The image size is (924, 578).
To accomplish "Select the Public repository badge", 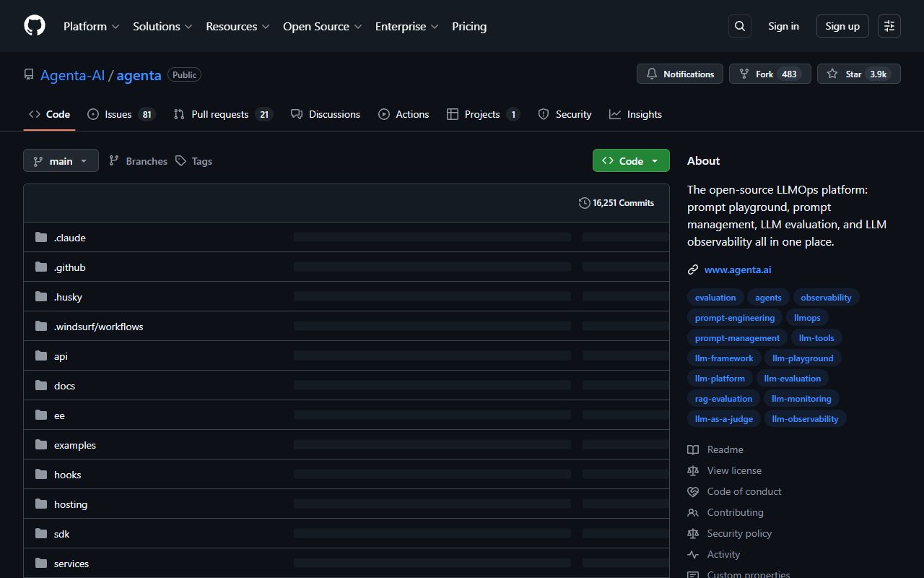I will click(184, 74).
